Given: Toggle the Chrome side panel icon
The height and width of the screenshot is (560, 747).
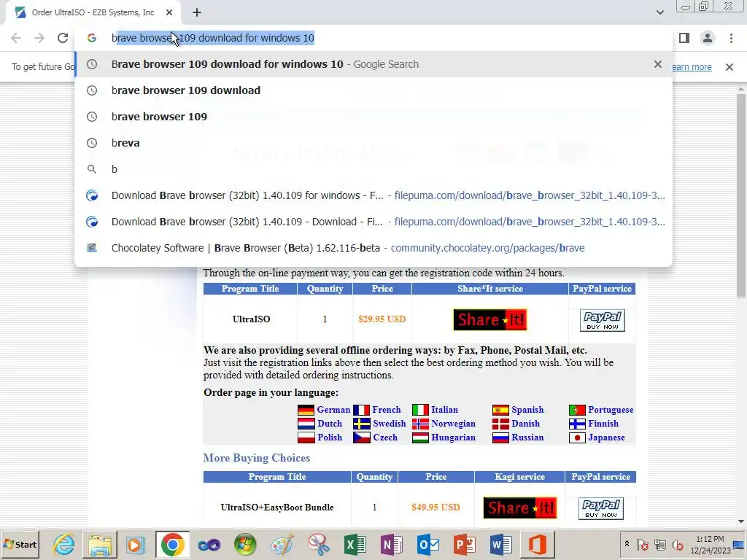Looking at the screenshot, I should [x=684, y=38].
